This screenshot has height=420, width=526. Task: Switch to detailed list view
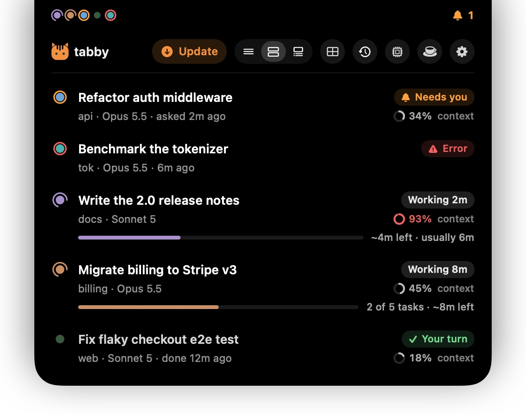(298, 51)
